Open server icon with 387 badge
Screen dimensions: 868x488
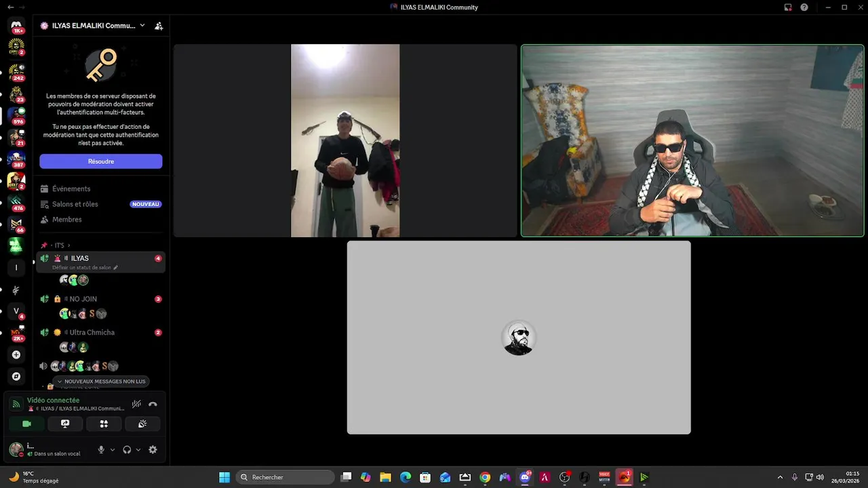pos(16,159)
